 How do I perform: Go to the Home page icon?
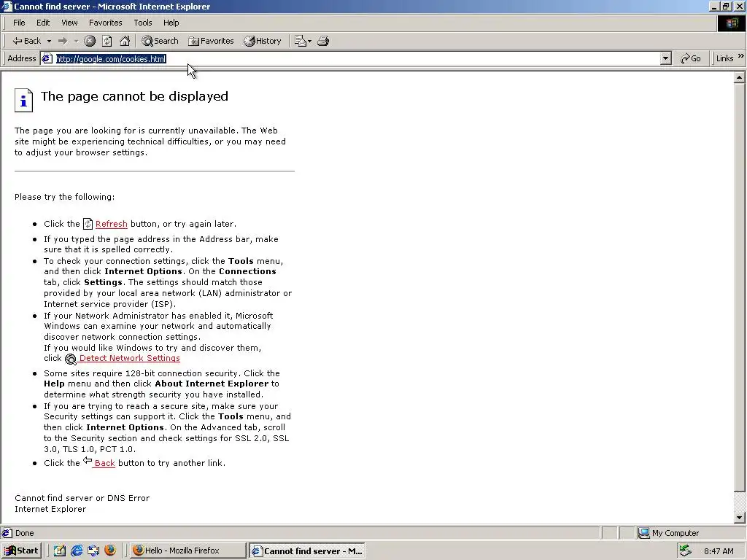(x=125, y=41)
